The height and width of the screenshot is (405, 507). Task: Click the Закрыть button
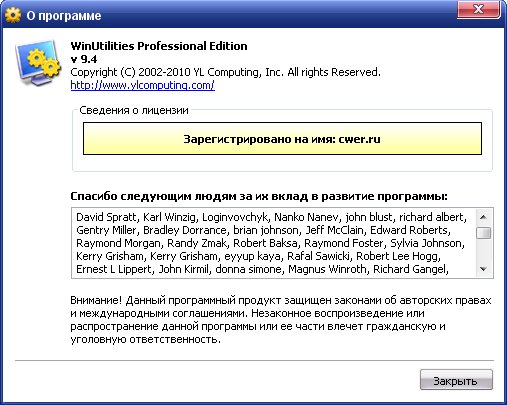(456, 380)
